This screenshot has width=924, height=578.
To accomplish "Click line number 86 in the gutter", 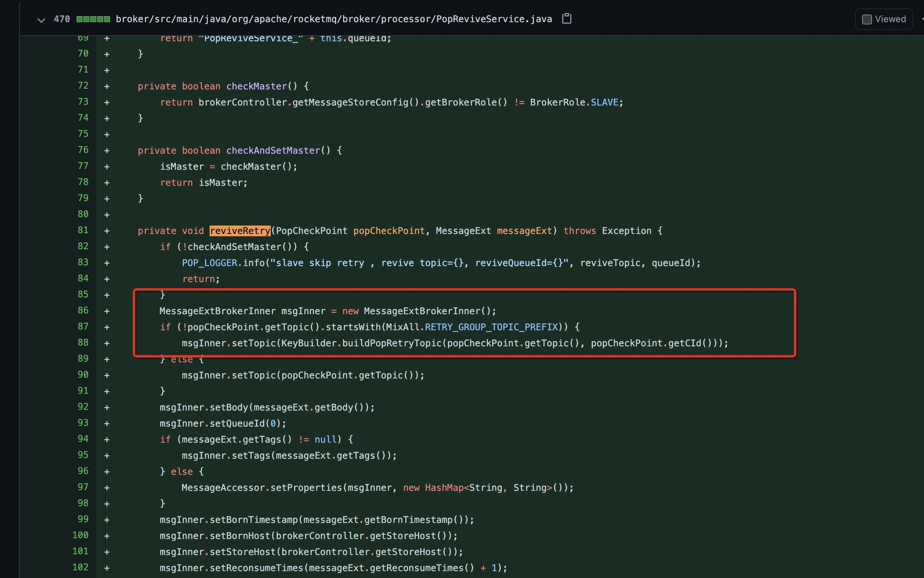I will pyautogui.click(x=83, y=310).
